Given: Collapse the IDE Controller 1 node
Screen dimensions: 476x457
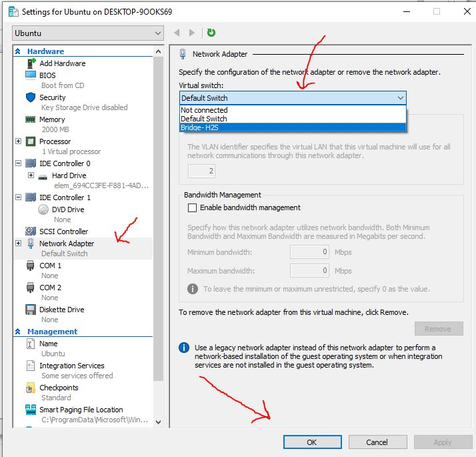Looking at the screenshot, I should point(19,197).
